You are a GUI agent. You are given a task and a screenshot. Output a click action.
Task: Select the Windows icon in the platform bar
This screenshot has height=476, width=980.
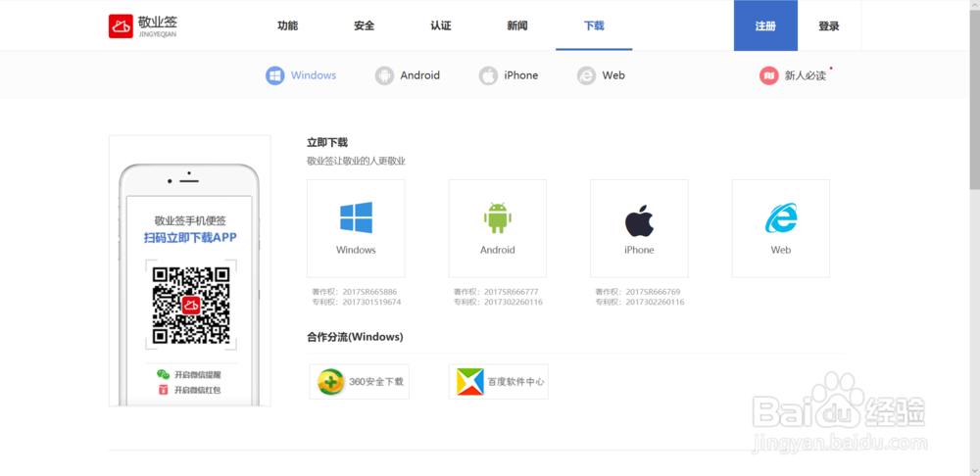pos(275,75)
